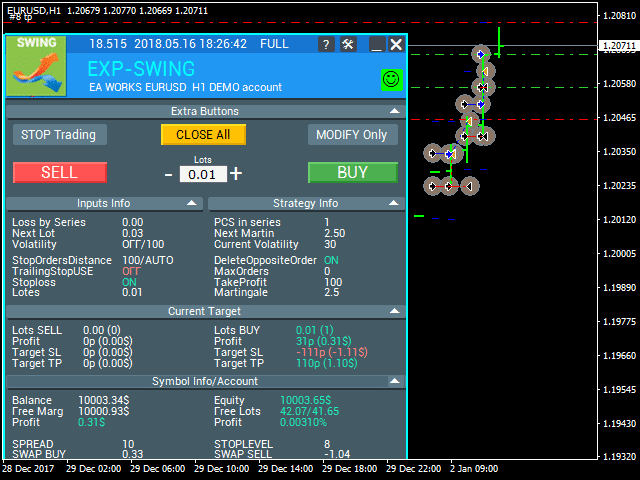
Task: Collapse the Strategy Info section
Action: coord(395,203)
